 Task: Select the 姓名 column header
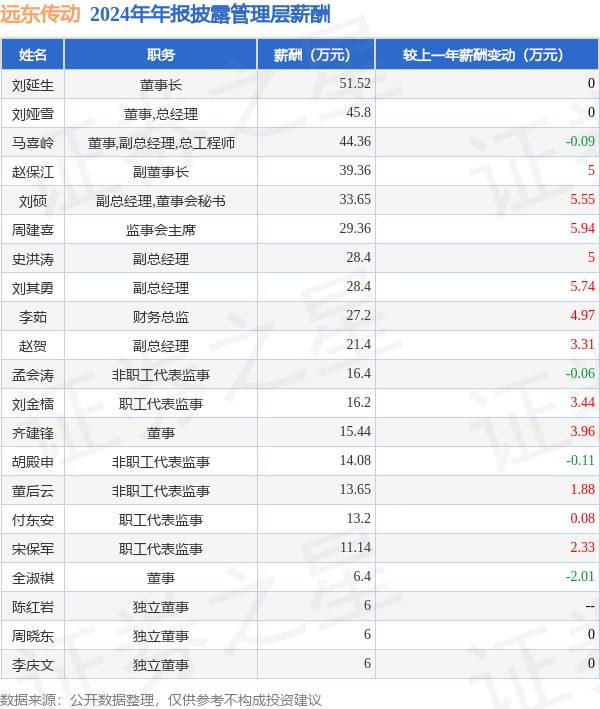coord(33,55)
